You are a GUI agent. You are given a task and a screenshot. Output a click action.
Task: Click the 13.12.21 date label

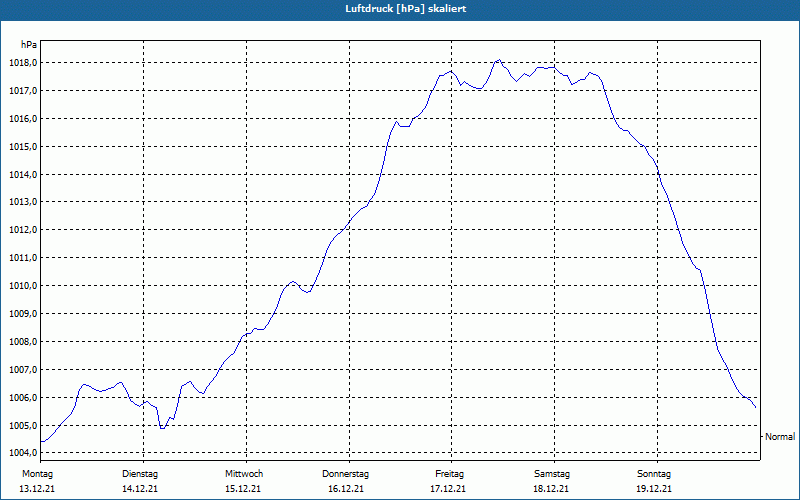tap(37, 489)
